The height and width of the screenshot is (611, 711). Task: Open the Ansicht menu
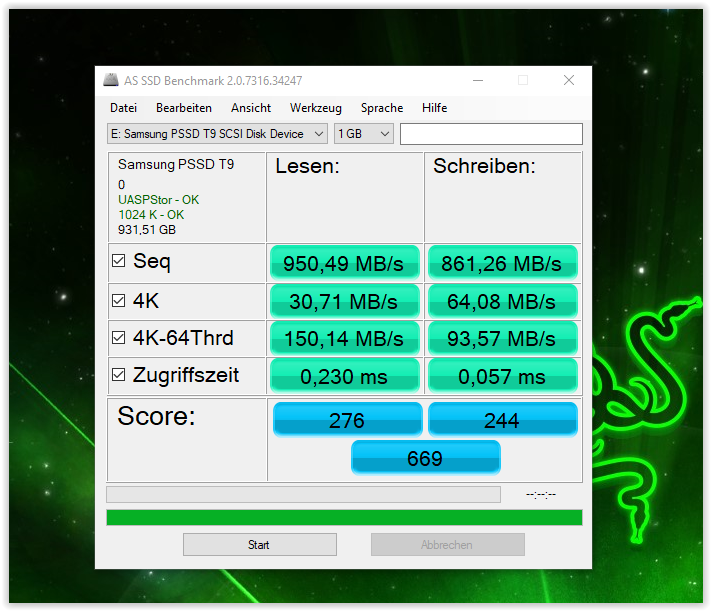(251, 108)
